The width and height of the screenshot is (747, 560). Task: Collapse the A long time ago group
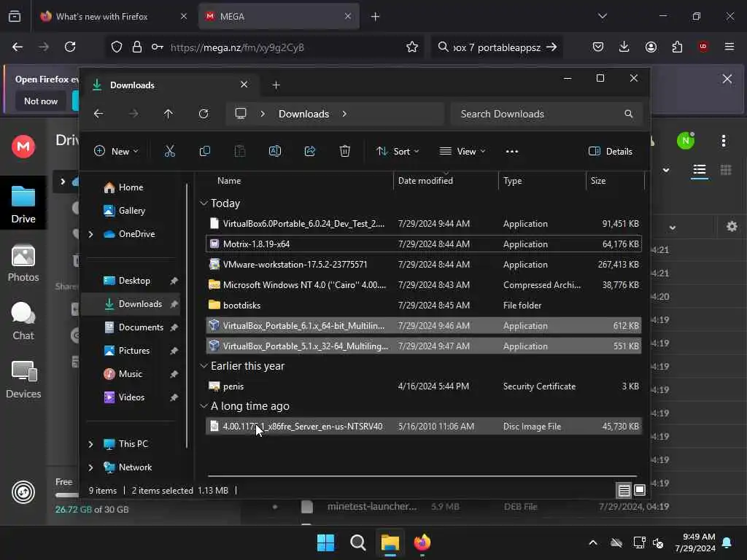coord(204,405)
